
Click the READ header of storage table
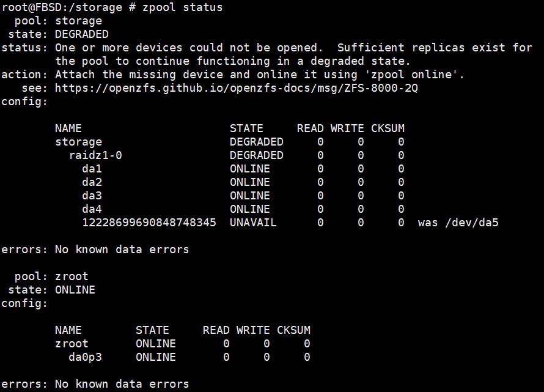(310, 128)
